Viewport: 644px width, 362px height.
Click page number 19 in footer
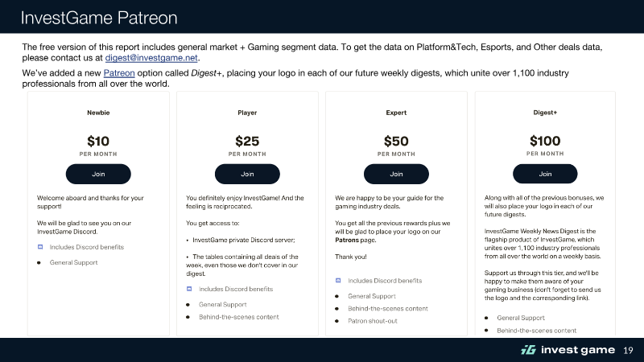[629, 350]
